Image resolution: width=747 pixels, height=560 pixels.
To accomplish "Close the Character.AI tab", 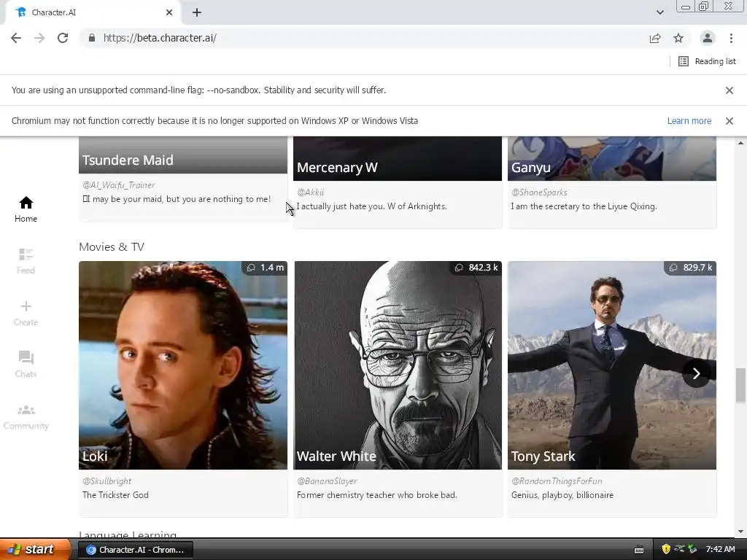I will (169, 12).
